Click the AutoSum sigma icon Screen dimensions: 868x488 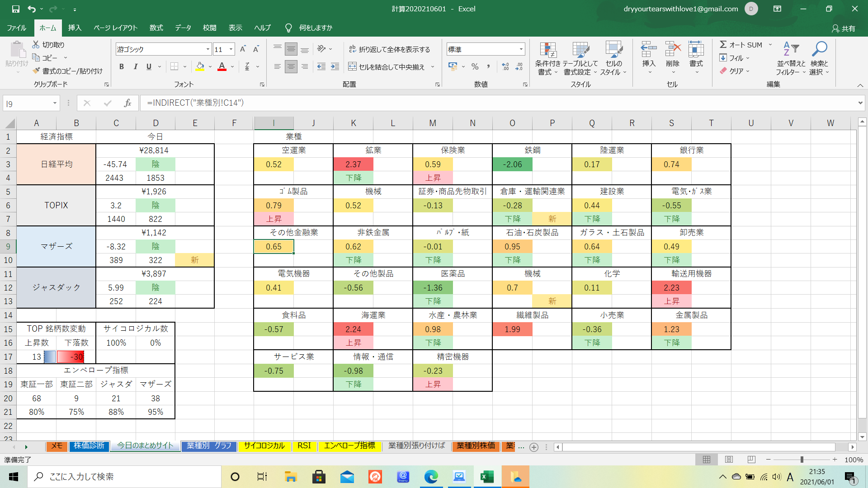[723, 45]
